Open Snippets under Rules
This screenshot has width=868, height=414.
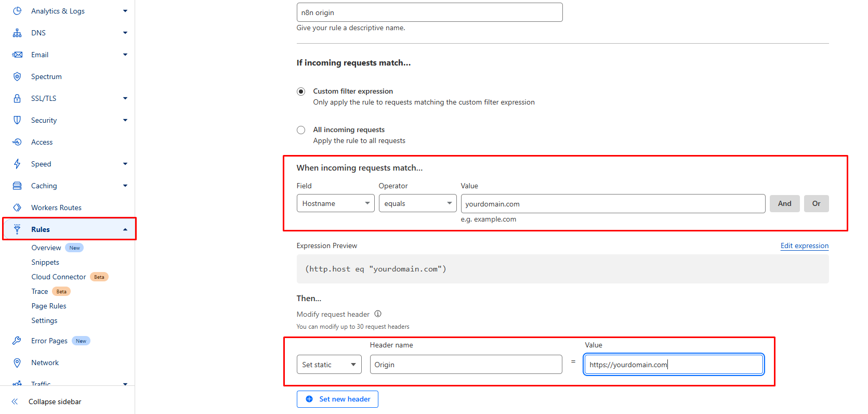tap(45, 262)
